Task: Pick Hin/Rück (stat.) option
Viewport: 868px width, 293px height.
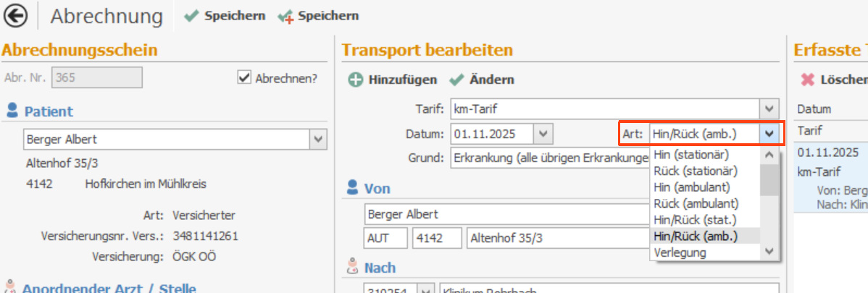Action: (x=694, y=219)
